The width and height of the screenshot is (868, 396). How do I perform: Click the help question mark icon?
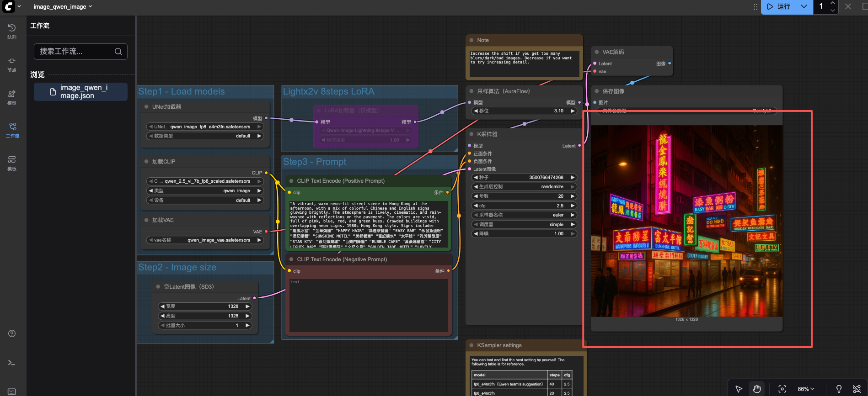tap(12, 333)
